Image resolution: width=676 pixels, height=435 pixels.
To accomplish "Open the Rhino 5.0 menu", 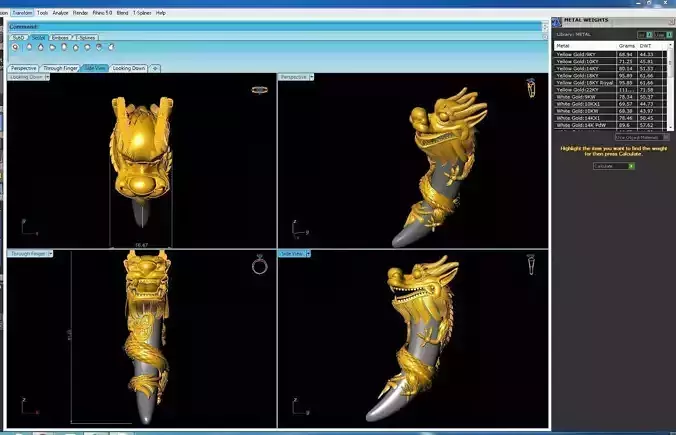I will [x=102, y=13].
